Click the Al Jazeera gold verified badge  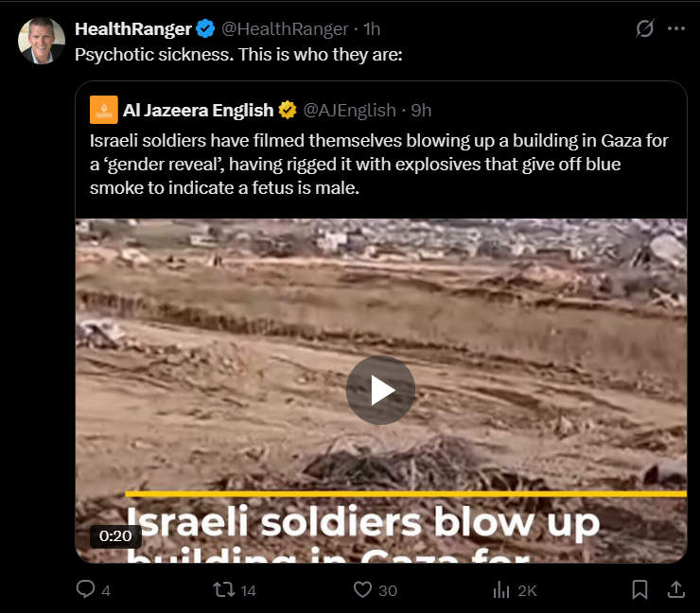click(288, 110)
